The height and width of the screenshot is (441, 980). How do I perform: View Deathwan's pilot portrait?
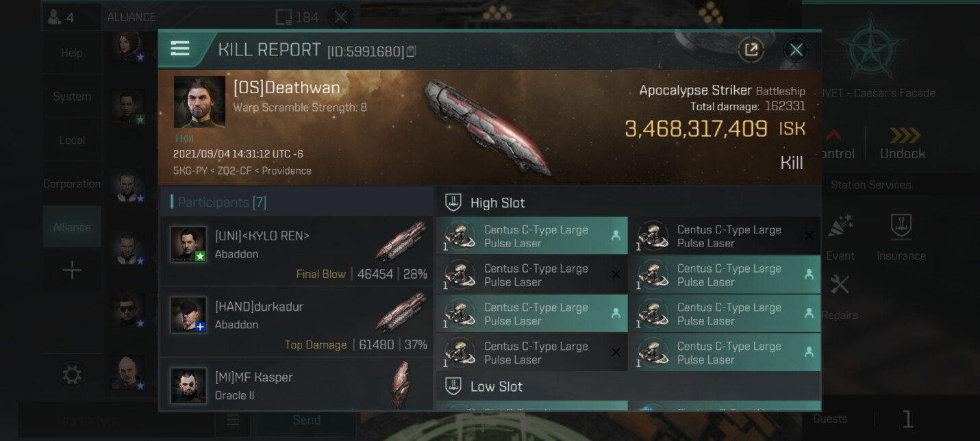(x=199, y=102)
